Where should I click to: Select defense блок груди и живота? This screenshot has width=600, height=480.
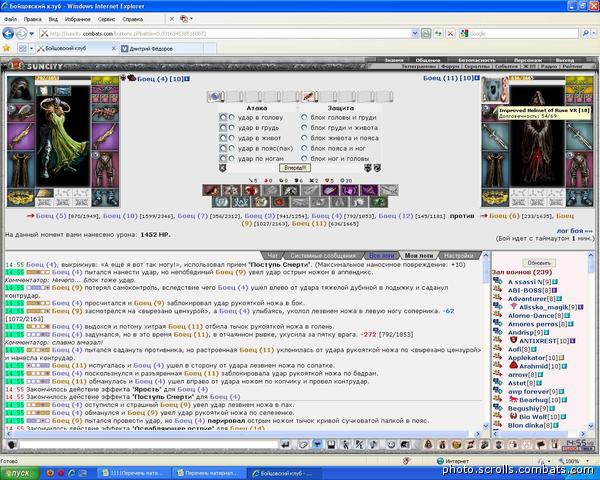[x=304, y=127]
